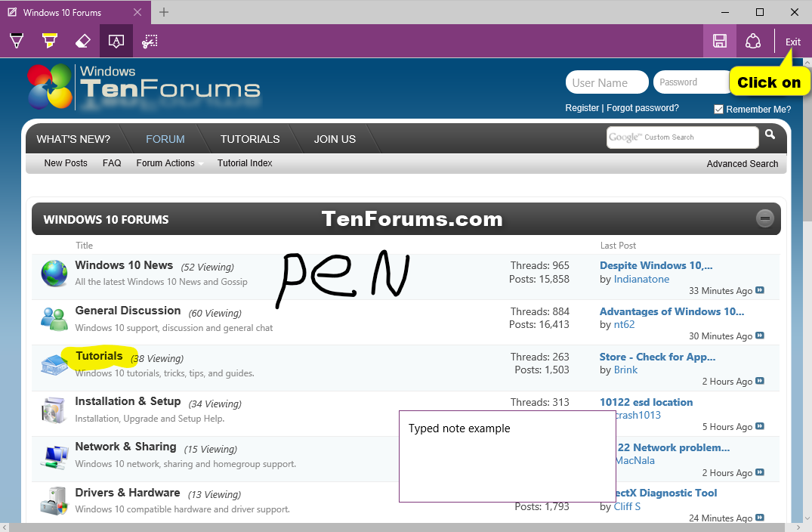
Task: Open the Drivers & Hardware forum
Action: pyautogui.click(x=128, y=493)
